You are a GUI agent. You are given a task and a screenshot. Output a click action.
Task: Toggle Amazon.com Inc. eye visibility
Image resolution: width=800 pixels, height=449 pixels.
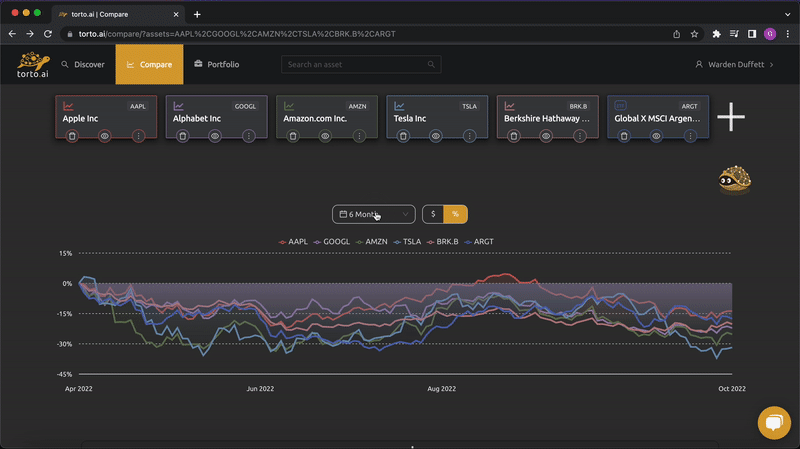[325, 136]
